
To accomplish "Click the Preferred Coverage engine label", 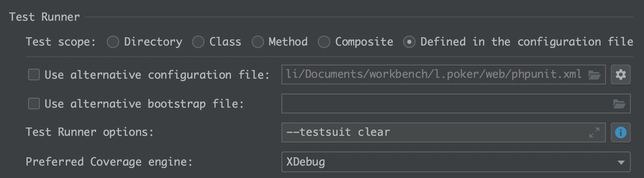I will [109, 161].
